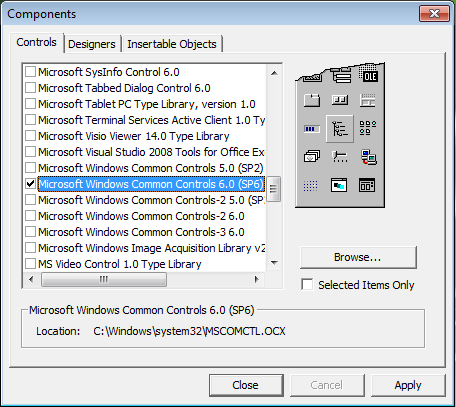Click the ListView icon with small items
The width and height of the screenshot is (456, 407).
click(x=368, y=128)
